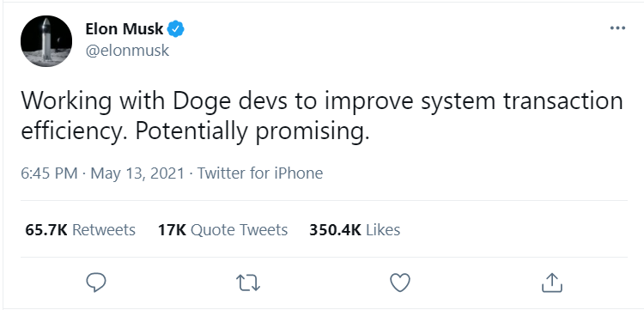The height and width of the screenshot is (310, 644).
Task: Open the three-dot more options menu
Action: tap(617, 28)
